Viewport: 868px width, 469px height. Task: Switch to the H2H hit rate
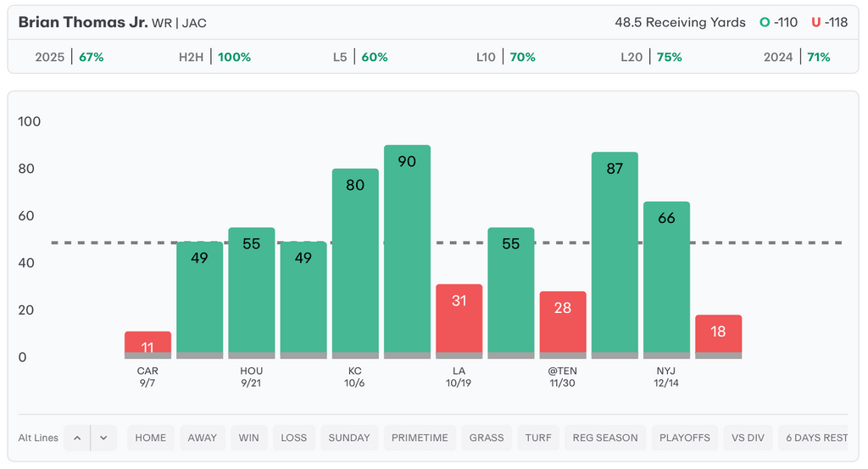point(216,57)
